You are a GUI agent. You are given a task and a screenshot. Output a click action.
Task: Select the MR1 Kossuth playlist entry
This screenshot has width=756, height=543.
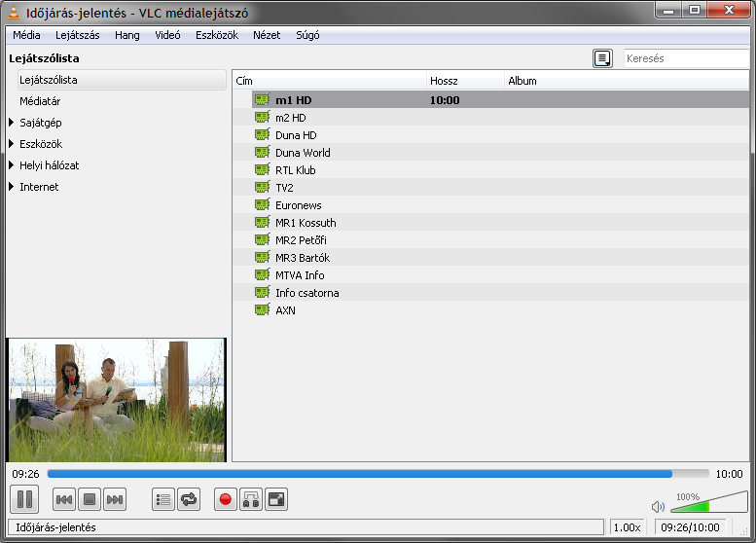(x=490, y=223)
